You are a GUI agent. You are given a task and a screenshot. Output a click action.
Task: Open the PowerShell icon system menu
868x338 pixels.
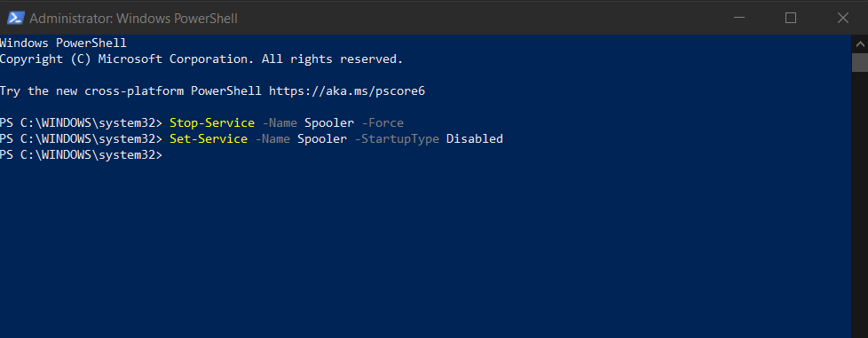pos(15,19)
